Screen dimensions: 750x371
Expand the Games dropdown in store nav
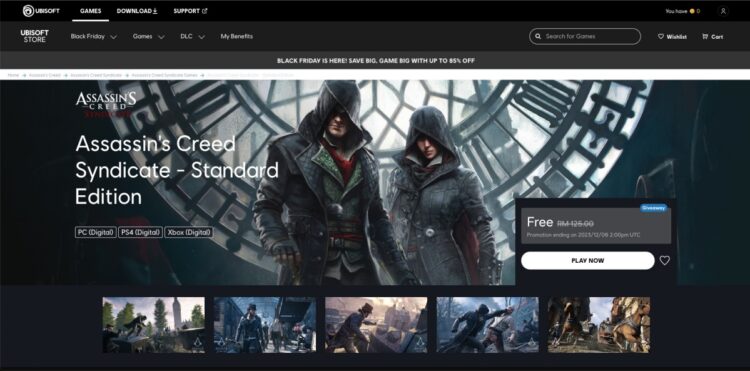(x=148, y=36)
